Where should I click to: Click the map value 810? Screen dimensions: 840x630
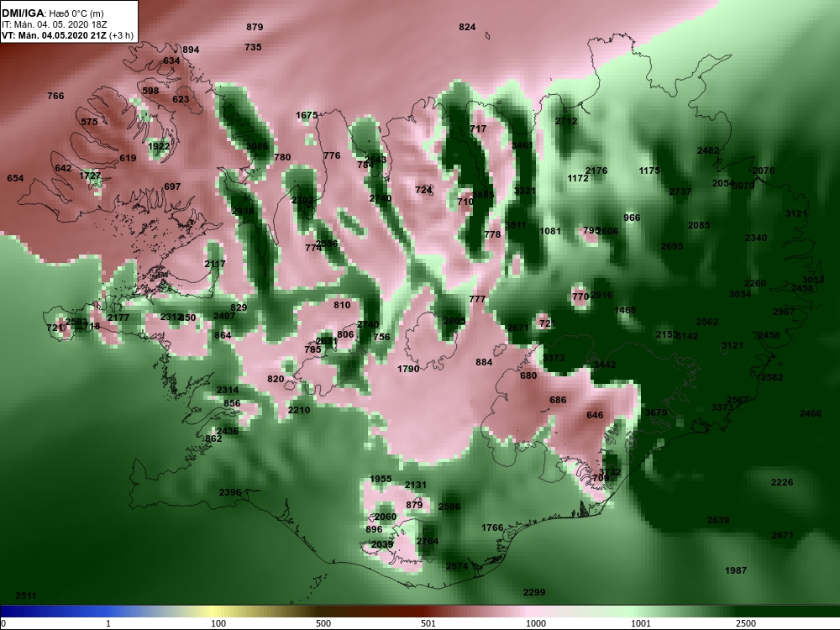pos(342,306)
